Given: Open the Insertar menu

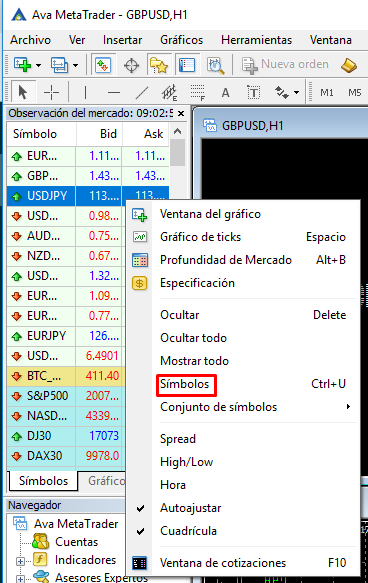Looking at the screenshot, I should (122, 40).
